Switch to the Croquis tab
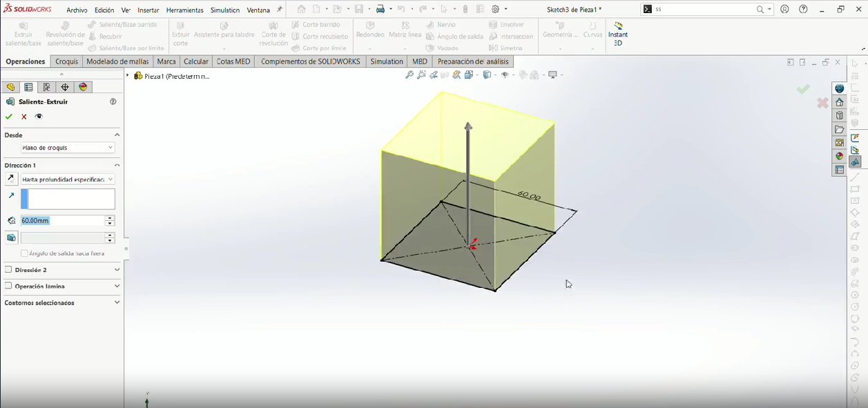The height and width of the screenshot is (408, 868). (x=66, y=61)
